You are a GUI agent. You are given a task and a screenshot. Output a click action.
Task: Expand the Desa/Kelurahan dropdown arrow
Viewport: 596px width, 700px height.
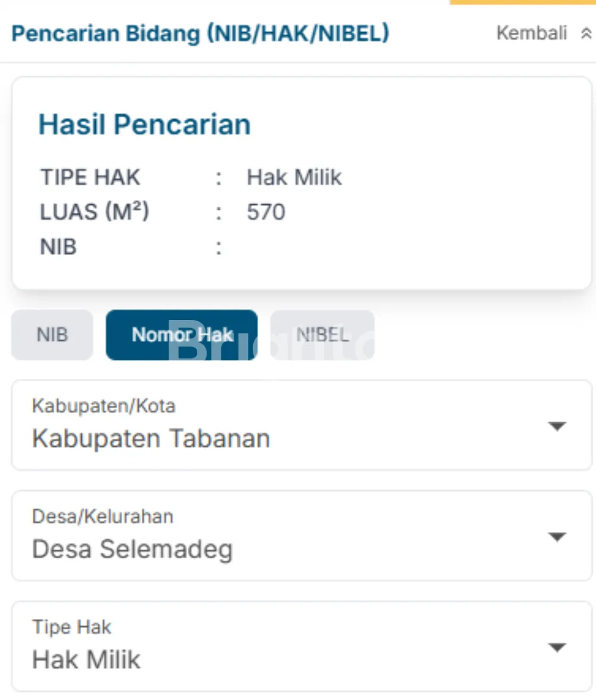(557, 536)
